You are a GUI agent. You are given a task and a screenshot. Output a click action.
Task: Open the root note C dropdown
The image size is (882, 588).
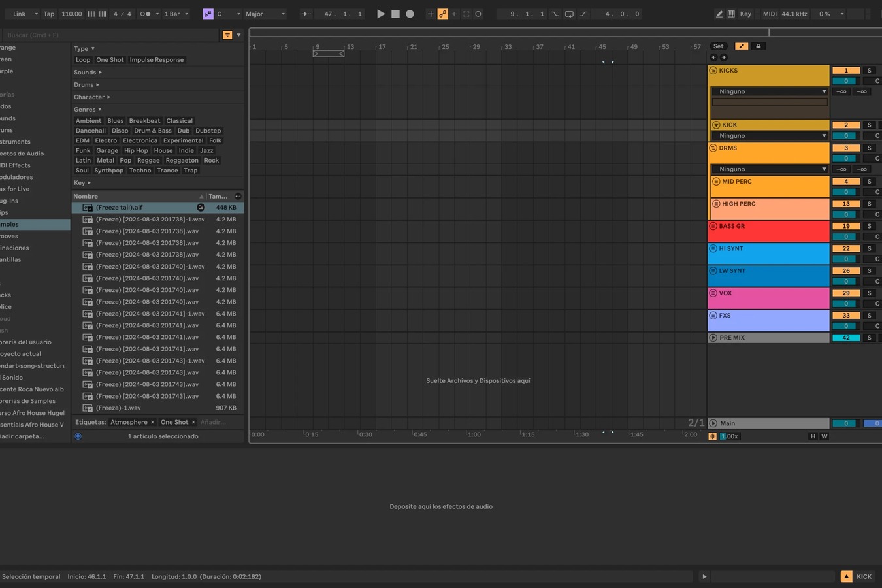click(x=229, y=14)
